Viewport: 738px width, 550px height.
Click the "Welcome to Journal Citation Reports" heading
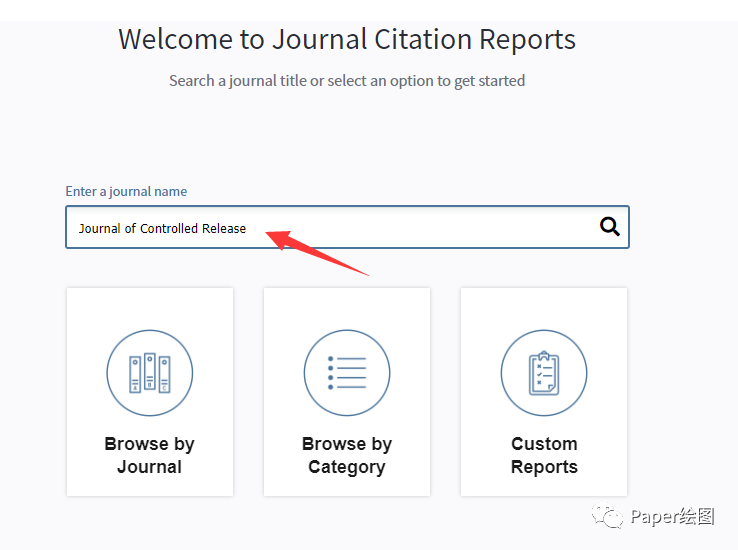(x=347, y=39)
